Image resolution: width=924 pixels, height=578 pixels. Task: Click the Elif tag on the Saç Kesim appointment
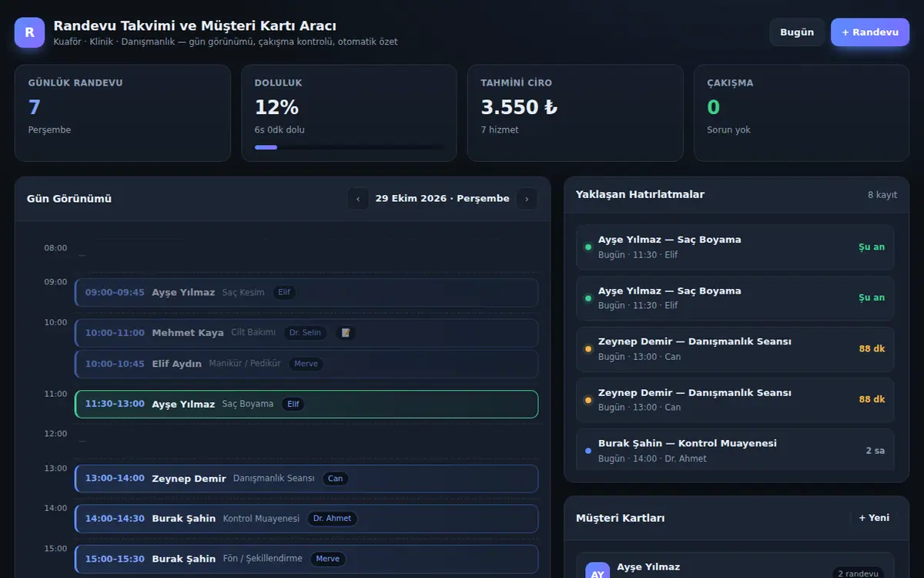284,293
